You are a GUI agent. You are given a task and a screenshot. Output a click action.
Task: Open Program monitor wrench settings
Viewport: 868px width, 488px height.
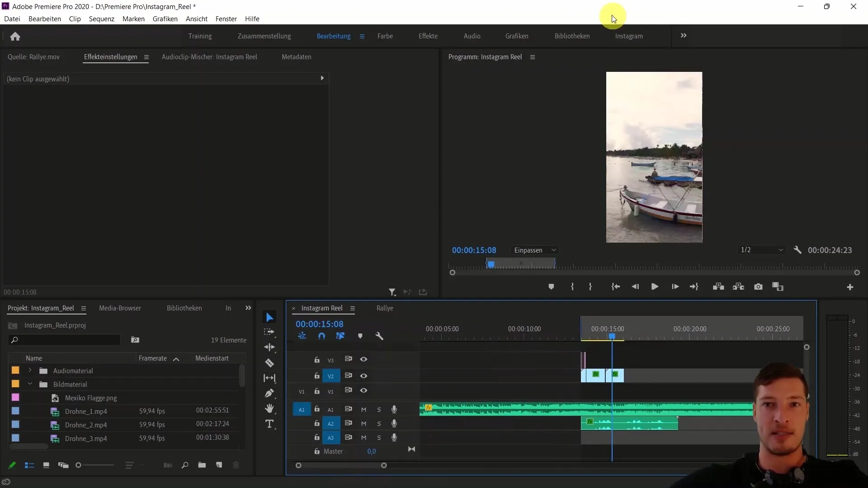pyautogui.click(x=797, y=250)
